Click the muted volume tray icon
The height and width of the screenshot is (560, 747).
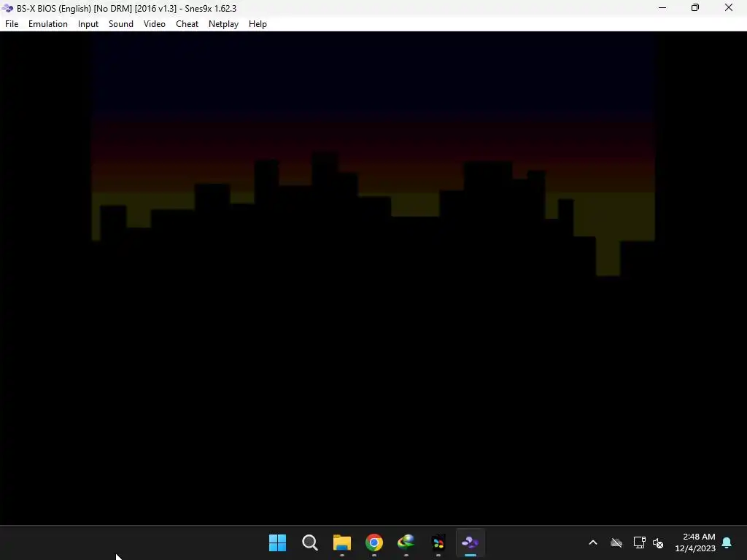pyautogui.click(x=658, y=542)
